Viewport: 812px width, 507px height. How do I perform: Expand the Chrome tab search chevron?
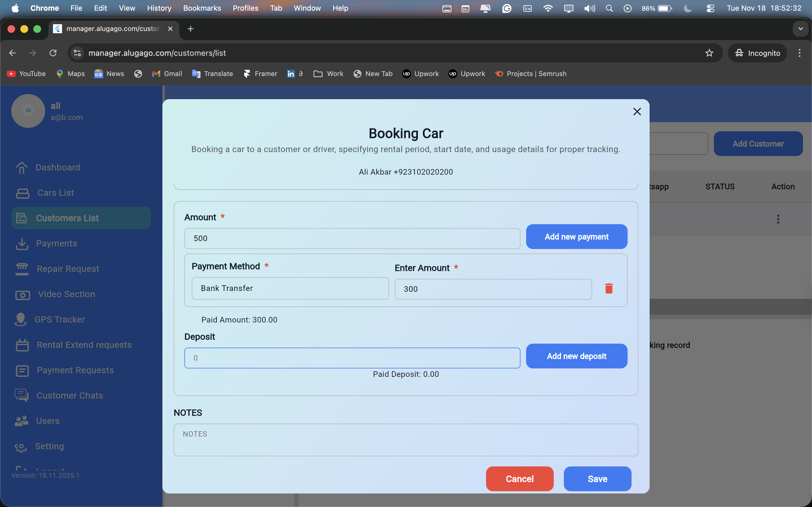pyautogui.click(x=801, y=29)
